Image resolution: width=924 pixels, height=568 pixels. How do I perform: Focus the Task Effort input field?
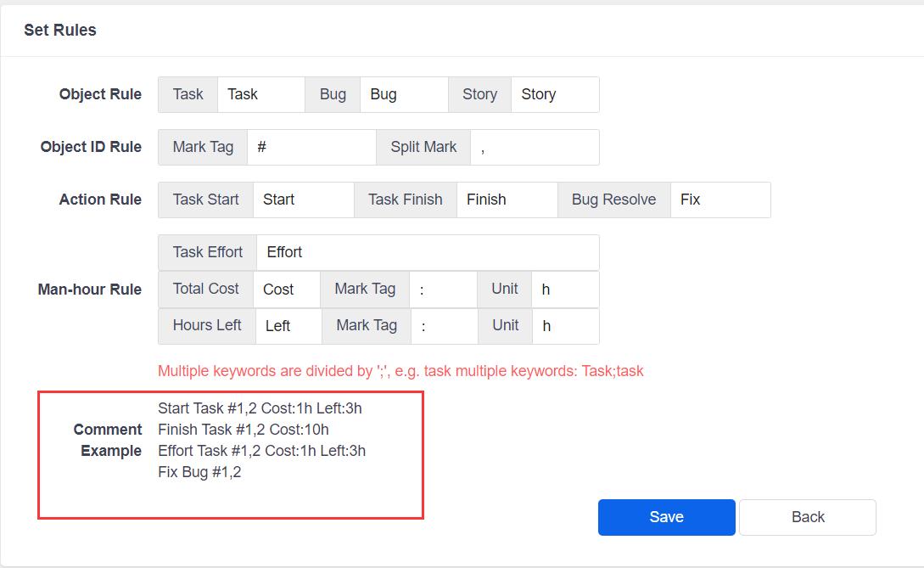[x=427, y=252]
